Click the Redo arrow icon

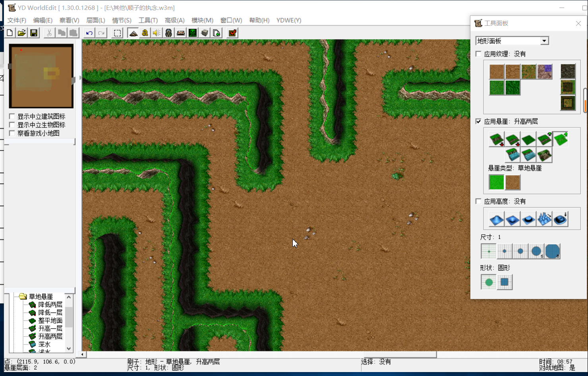pos(101,33)
